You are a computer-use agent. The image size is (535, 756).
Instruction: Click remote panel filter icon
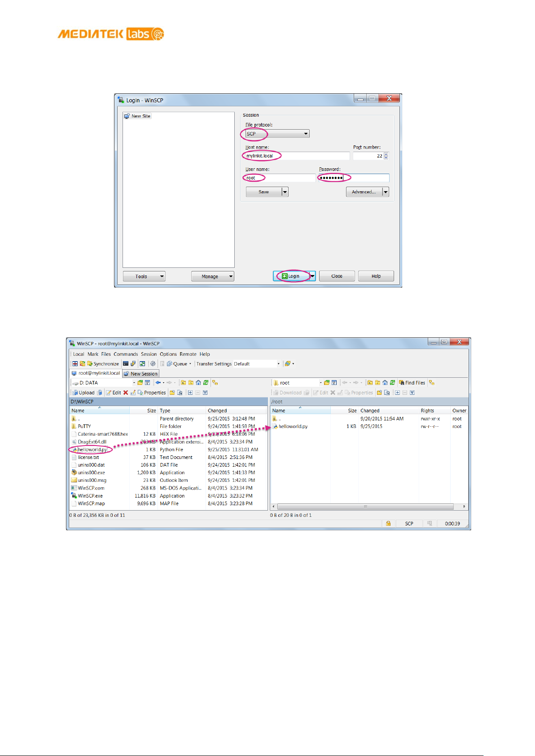coord(334,383)
